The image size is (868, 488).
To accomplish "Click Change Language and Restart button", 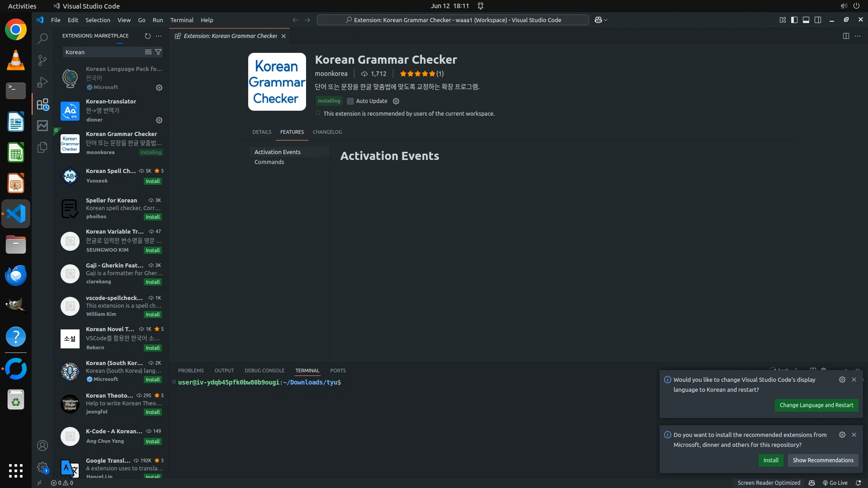I will (x=816, y=405).
